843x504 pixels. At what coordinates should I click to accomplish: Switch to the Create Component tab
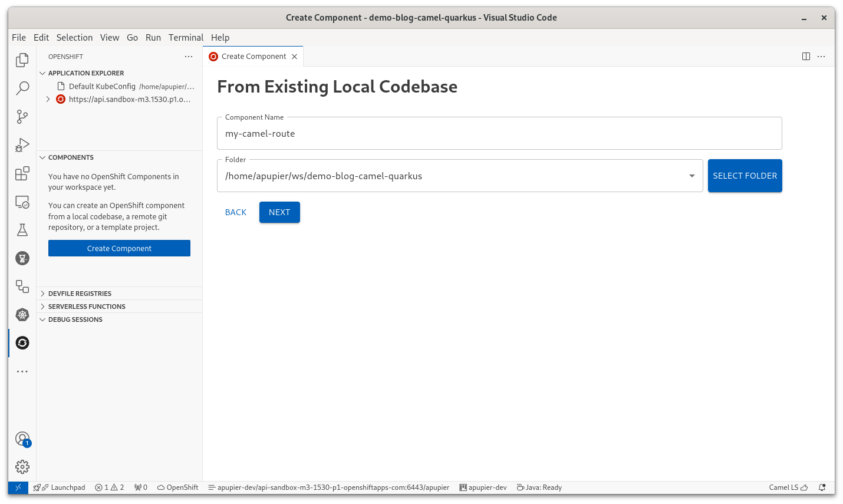(252, 56)
